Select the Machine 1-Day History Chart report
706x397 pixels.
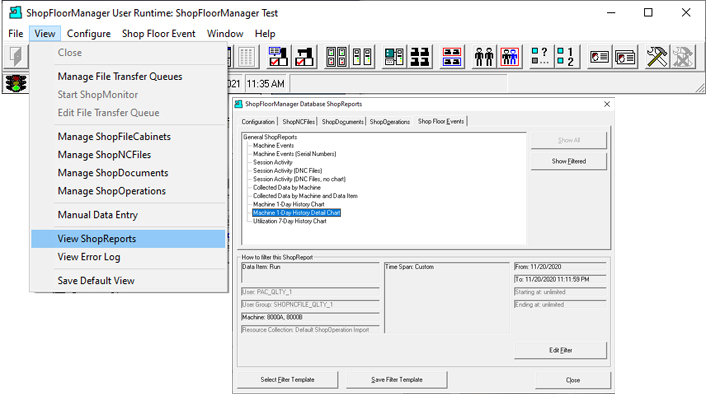(289, 204)
